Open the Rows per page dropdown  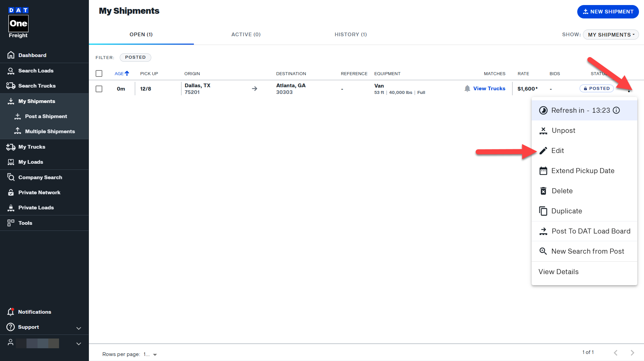point(155,354)
